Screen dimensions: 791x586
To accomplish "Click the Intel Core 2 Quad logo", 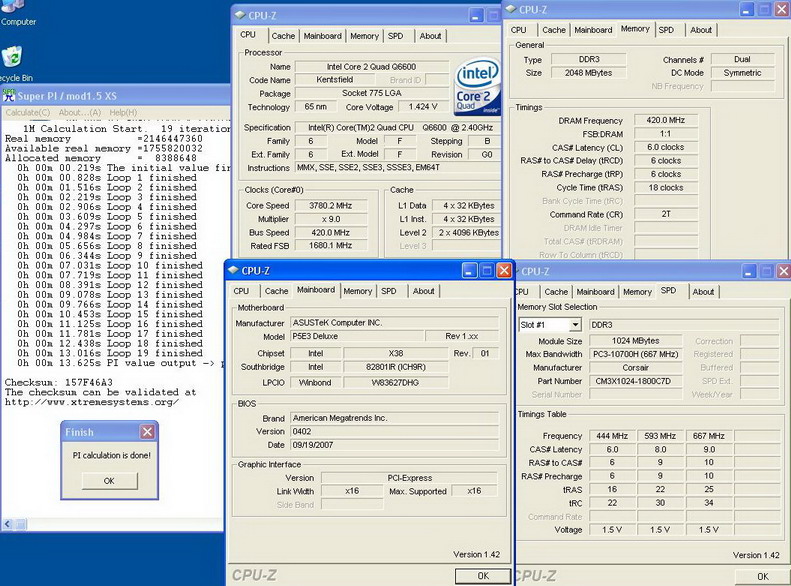I will tap(476, 89).
